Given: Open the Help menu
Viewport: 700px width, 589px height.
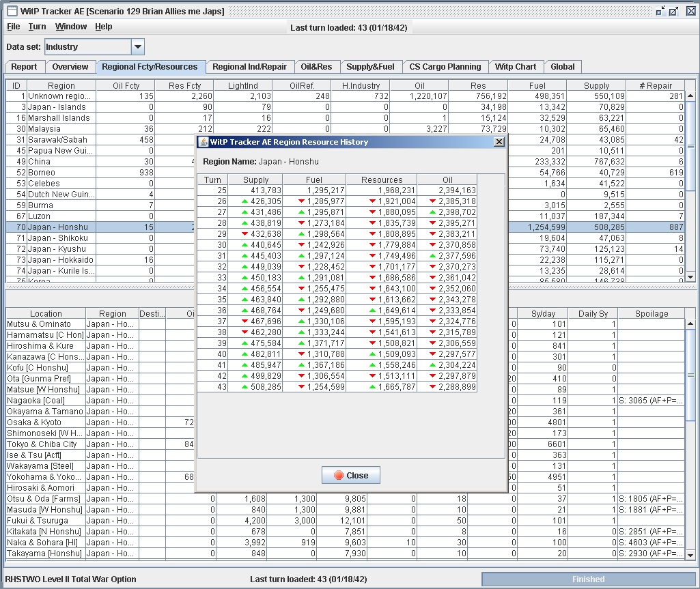Looking at the screenshot, I should [104, 27].
